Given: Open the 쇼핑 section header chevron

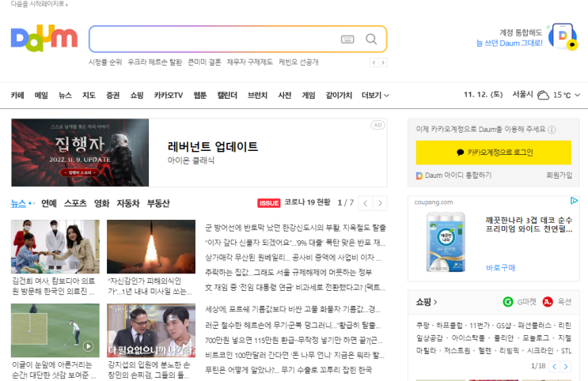Looking at the screenshot, I should coord(435,302).
